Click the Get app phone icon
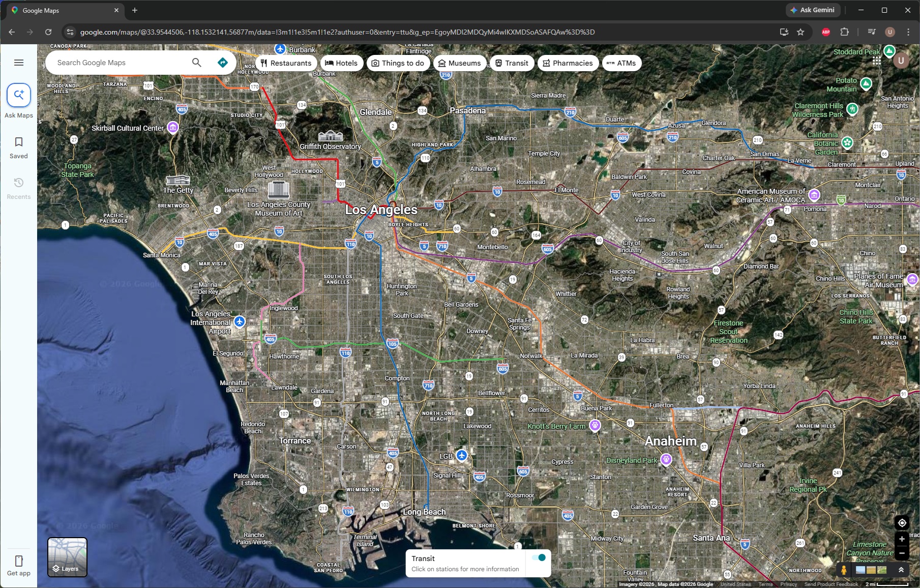Viewport: 920px width, 588px height. coord(19,561)
